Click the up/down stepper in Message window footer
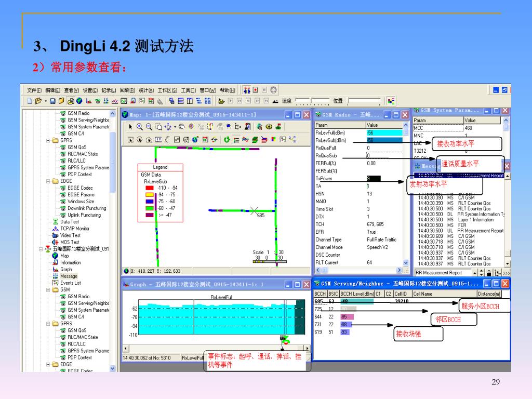The height and width of the screenshot is (399, 532). click(x=482, y=273)
